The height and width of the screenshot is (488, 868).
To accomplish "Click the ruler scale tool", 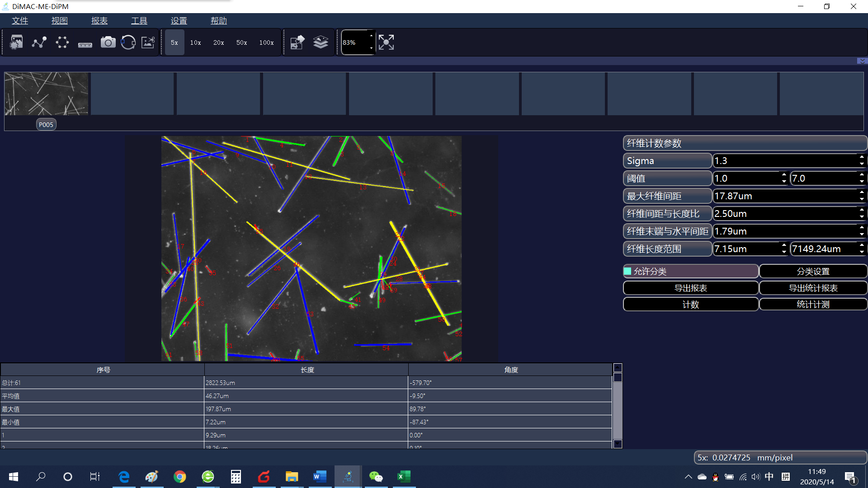I will point(85,44).
